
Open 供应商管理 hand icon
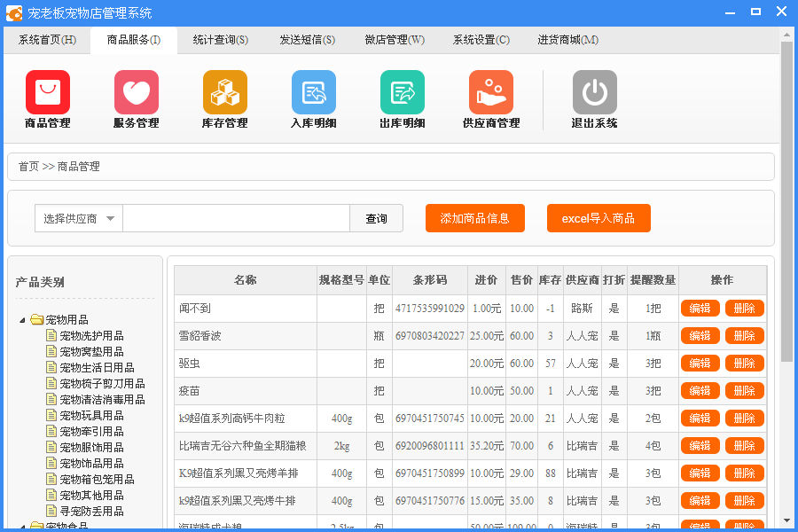(x=491, y=93)
